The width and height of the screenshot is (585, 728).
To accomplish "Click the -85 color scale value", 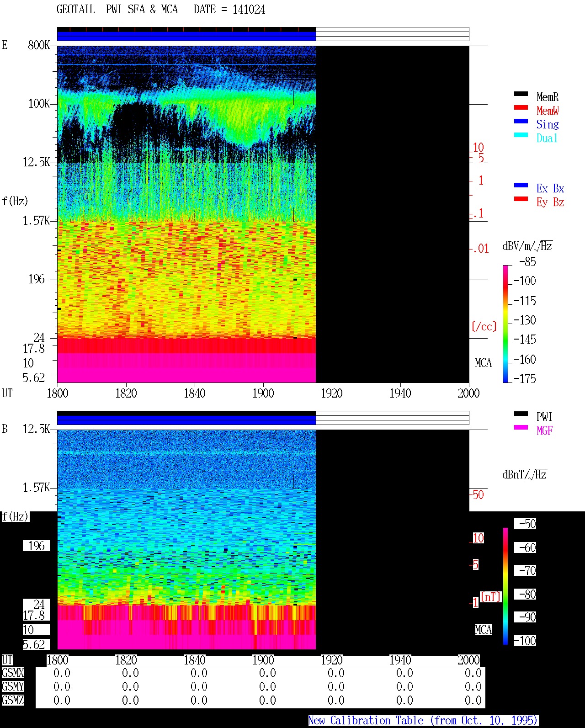I will pyautogui.click(x=527, y=262).
